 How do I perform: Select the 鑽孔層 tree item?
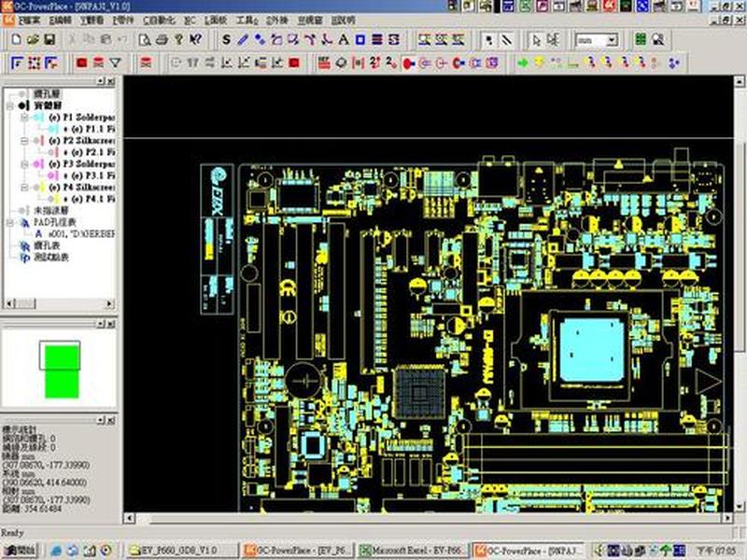tap(47, 94)
